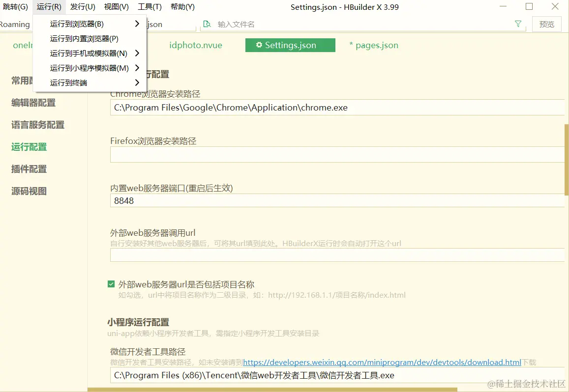Open the 发行(U) menu
The height and width of the screenshot is (392, 569).
83,6
